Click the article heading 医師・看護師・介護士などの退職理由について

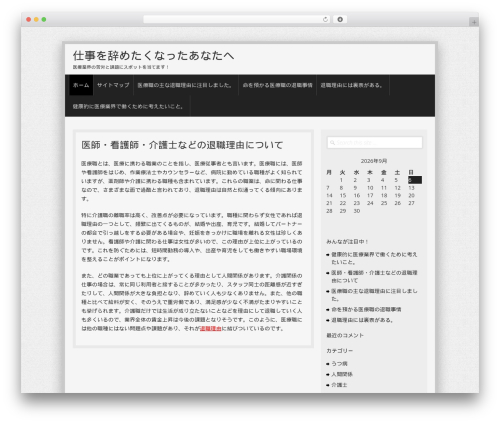point(182,145)
